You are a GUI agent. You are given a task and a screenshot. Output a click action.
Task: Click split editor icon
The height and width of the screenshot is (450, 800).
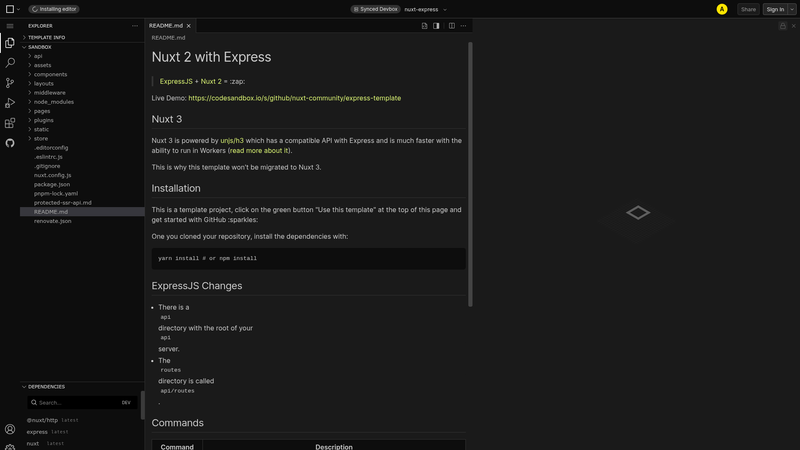[x=452, y=26]
